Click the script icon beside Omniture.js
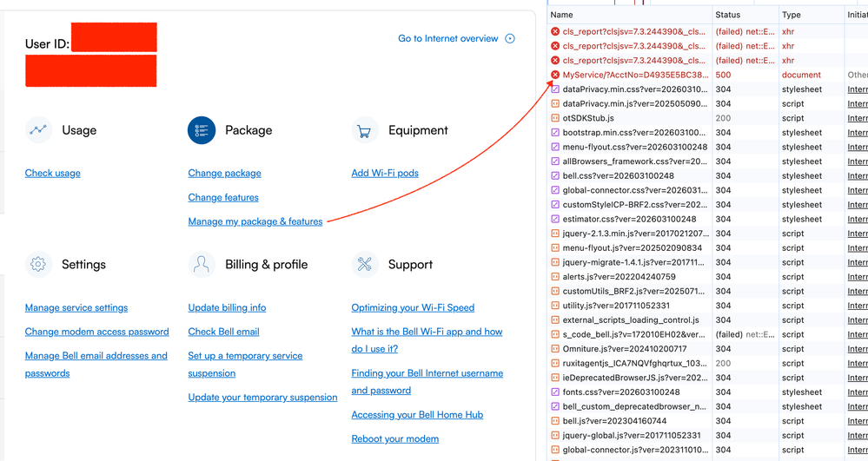The height and width of the screenshot is (461, 868). 554,349
